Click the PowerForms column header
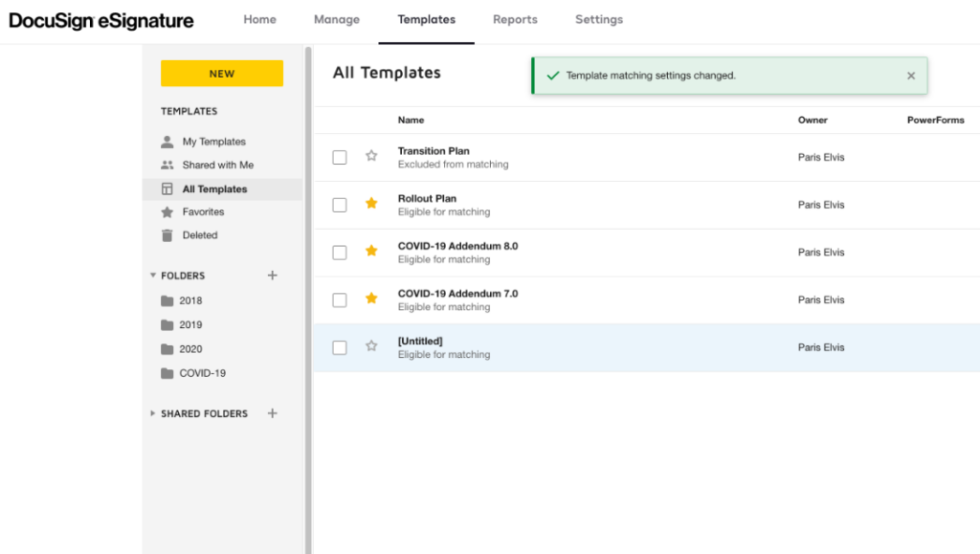 click(936, 120)
